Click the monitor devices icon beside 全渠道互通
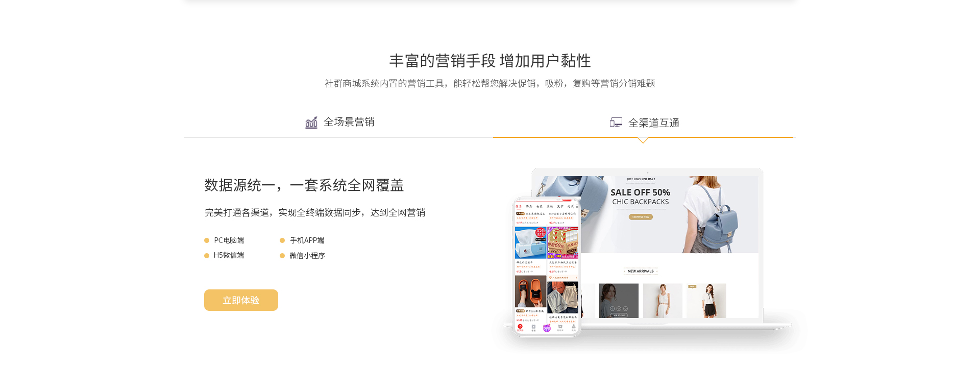This screenshot has height=368, width=980. pyautogui.click(x=616, y=122)
